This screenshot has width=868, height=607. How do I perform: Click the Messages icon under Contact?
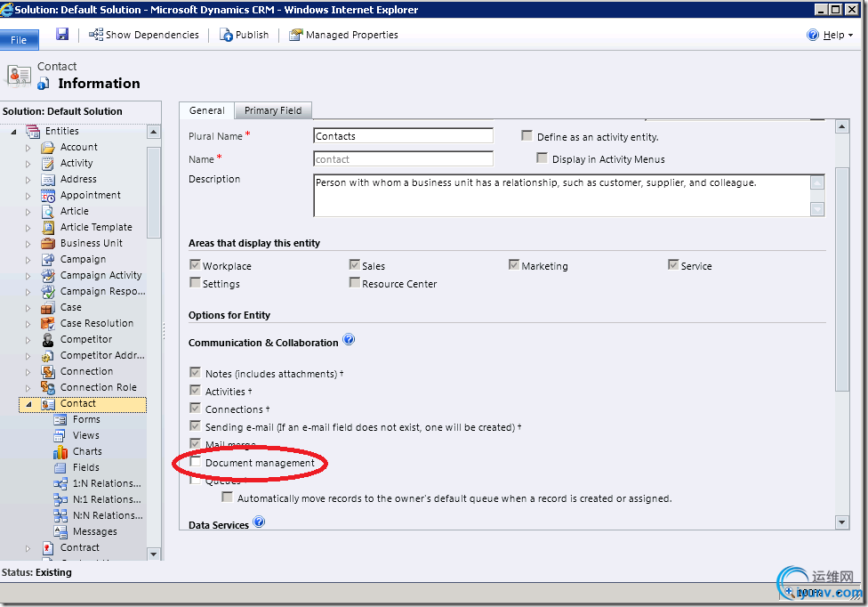[x=60, y=531]
